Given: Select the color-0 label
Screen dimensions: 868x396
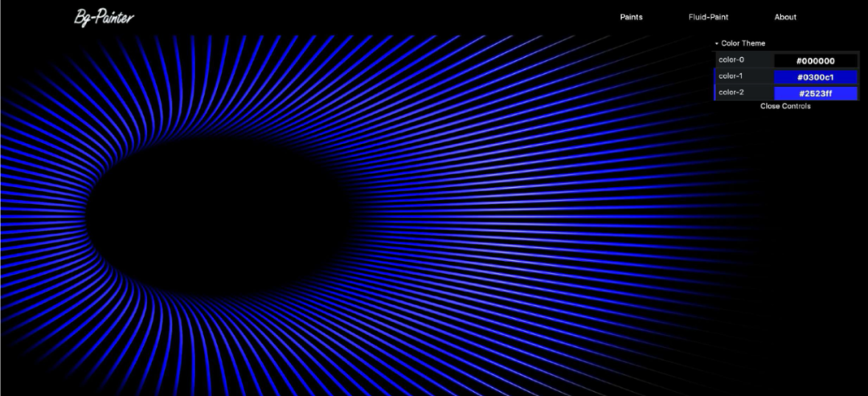Looking at the screenshot, I should [731, 59].
